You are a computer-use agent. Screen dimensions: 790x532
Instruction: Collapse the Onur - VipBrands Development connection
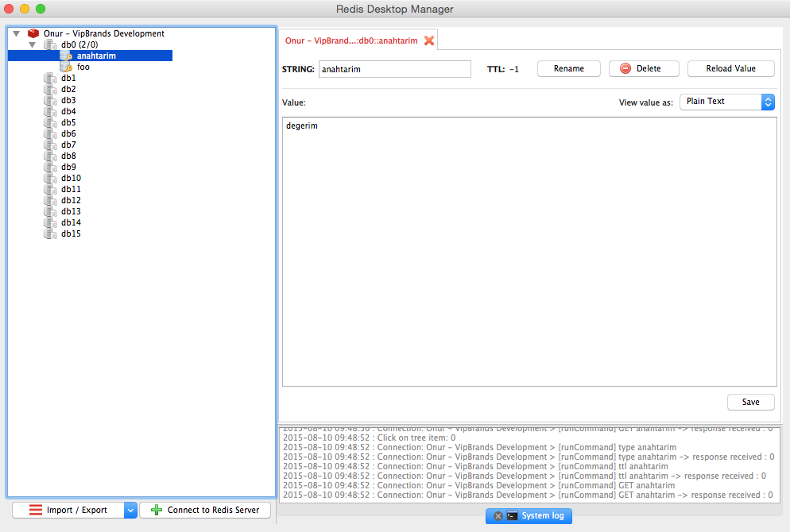(x=16, y=33)
